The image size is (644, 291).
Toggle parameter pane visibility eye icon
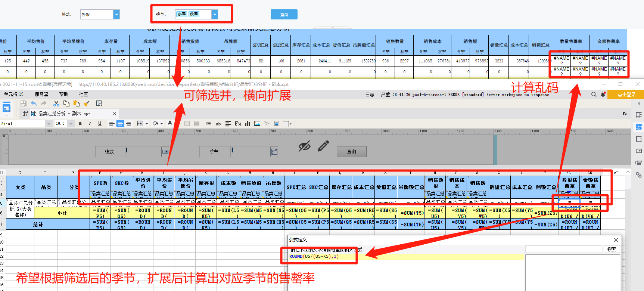[304, 146]
